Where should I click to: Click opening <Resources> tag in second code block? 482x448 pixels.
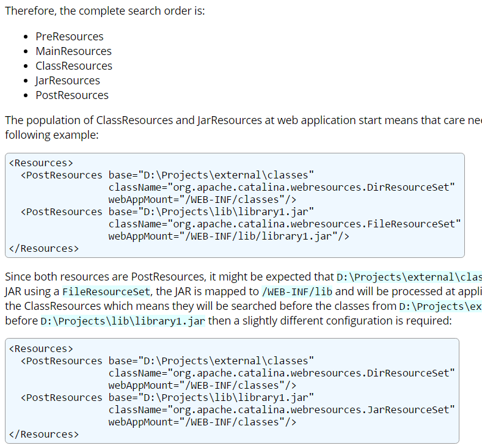tap(41, 349)
